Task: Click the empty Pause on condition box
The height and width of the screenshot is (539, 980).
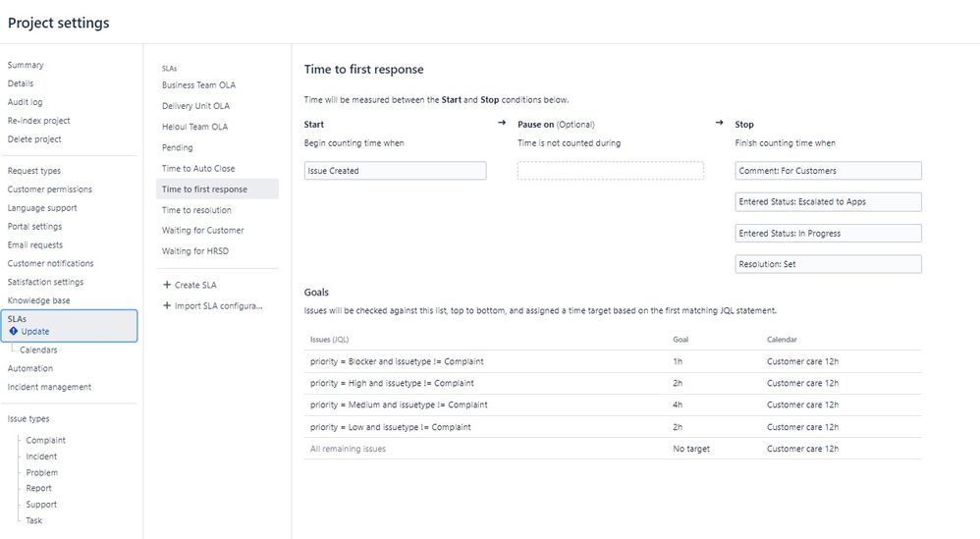Action: [x=611, y=171]
